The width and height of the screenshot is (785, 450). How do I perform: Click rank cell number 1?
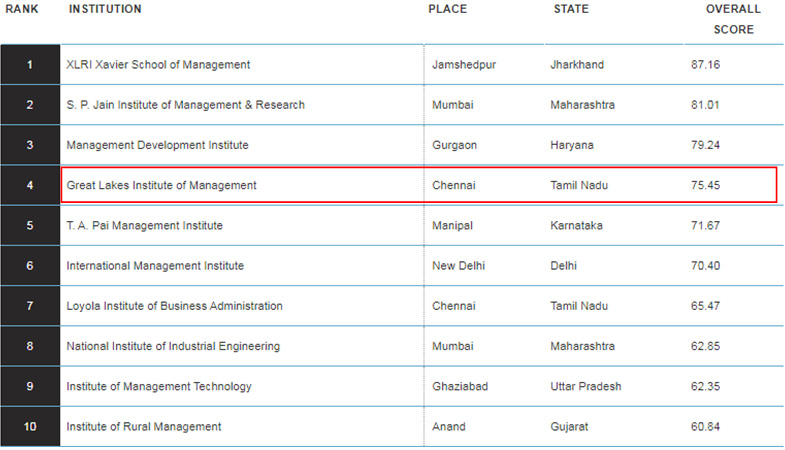tap(30, 65)
